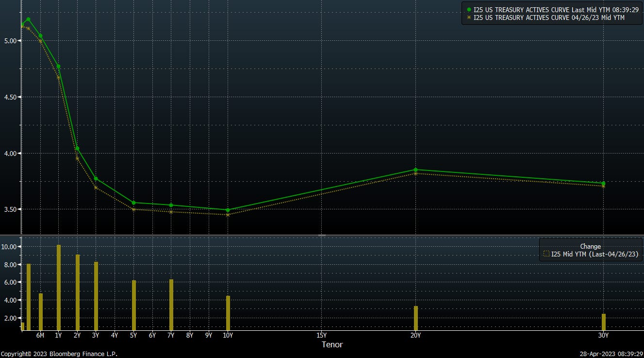Image resolution: width=644 pixels, height=358 pixels.
Task: Click the 10Y tenor axis label
Action: [228, 335]
